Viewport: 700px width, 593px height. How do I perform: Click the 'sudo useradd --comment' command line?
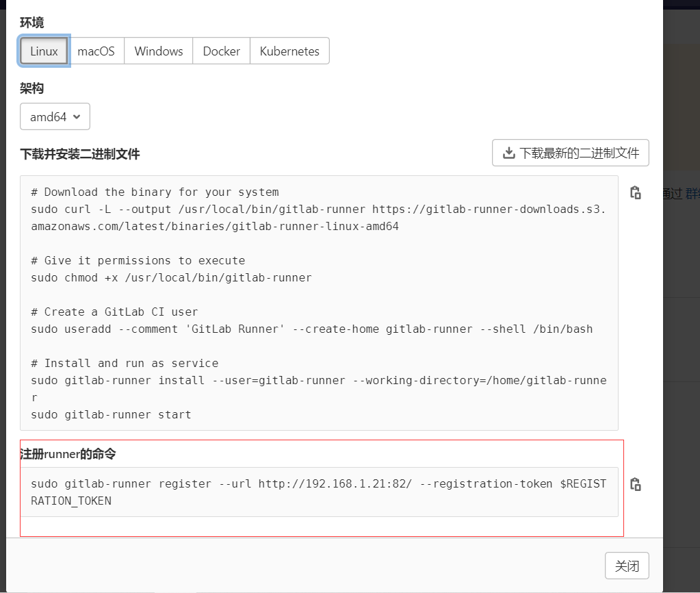tap(312, 329)
